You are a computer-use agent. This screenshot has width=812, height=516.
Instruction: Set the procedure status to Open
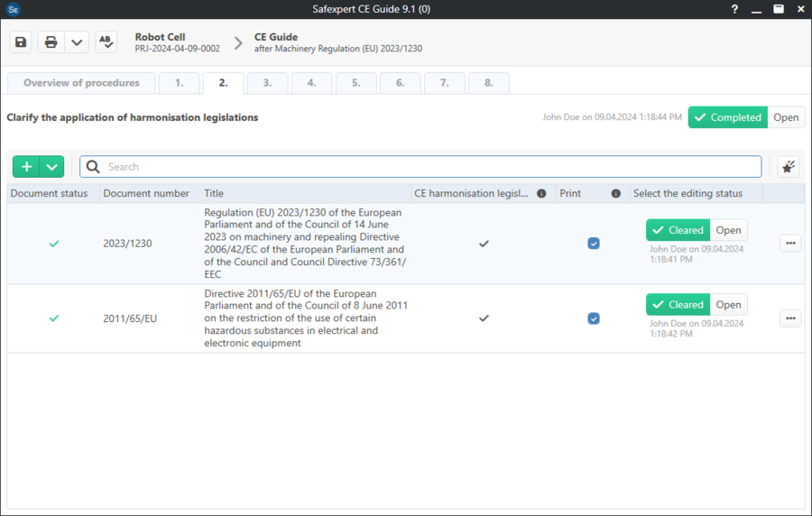[785, 117]
